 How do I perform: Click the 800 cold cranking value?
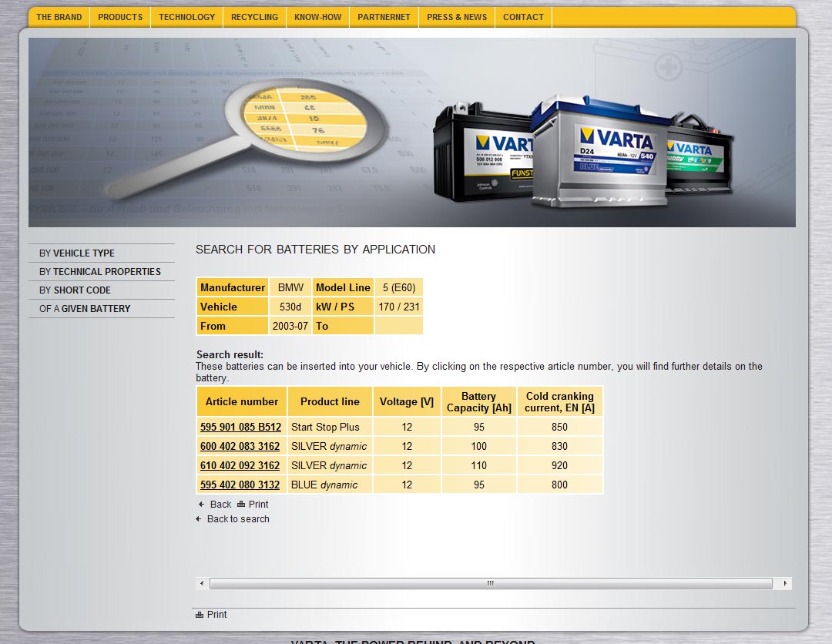(x=560, y=485)
